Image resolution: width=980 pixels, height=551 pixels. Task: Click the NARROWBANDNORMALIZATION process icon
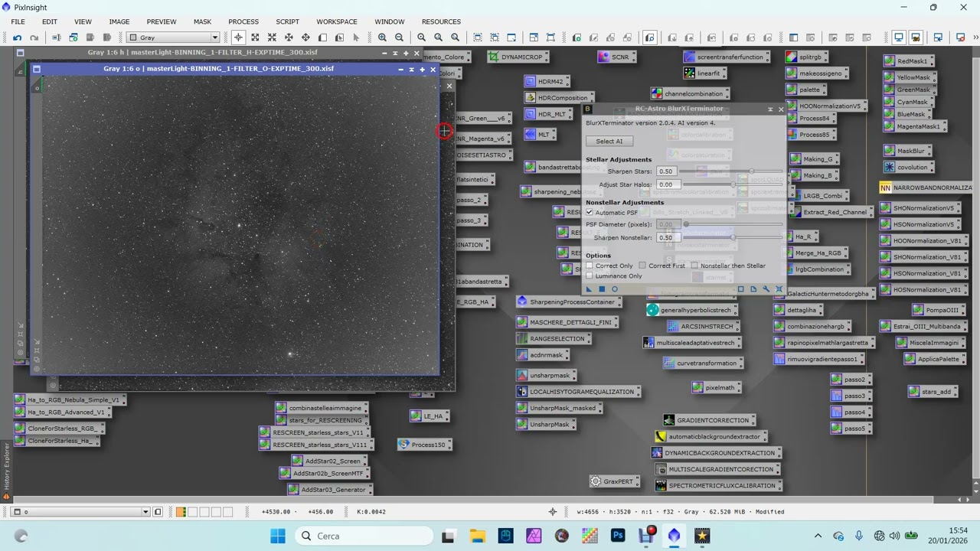pyautogui.click(x=926, y=187)
